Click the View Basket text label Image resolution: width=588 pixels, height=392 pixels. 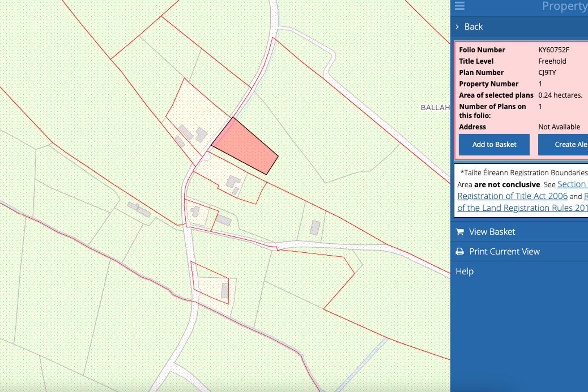(x=492, y=232)
